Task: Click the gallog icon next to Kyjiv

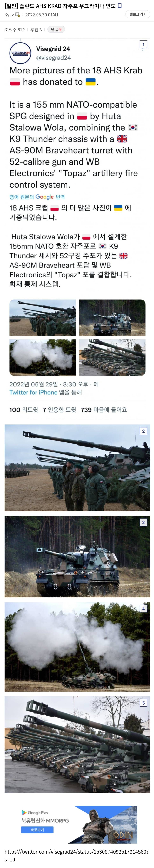Action: [17, 14]
